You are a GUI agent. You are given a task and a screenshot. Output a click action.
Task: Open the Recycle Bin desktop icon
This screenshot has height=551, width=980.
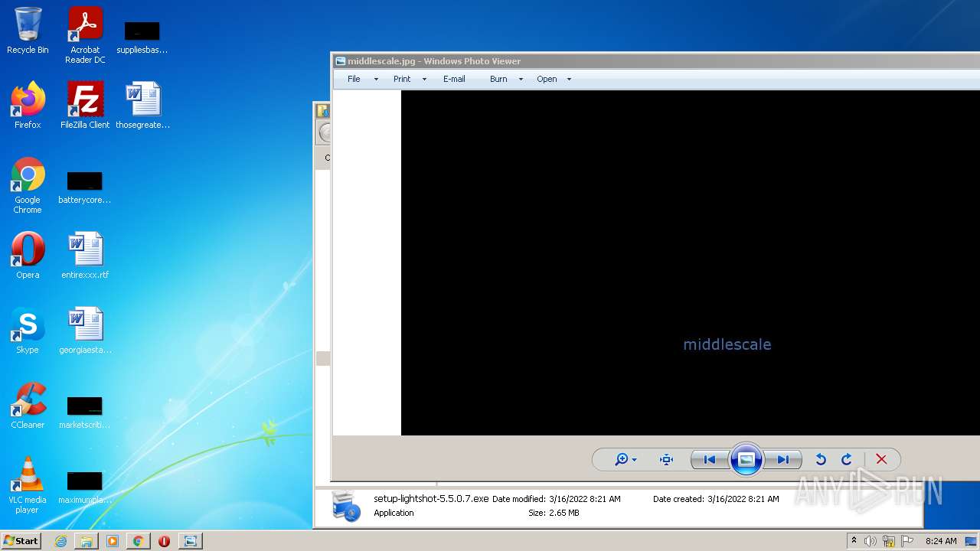pos(28,31)
